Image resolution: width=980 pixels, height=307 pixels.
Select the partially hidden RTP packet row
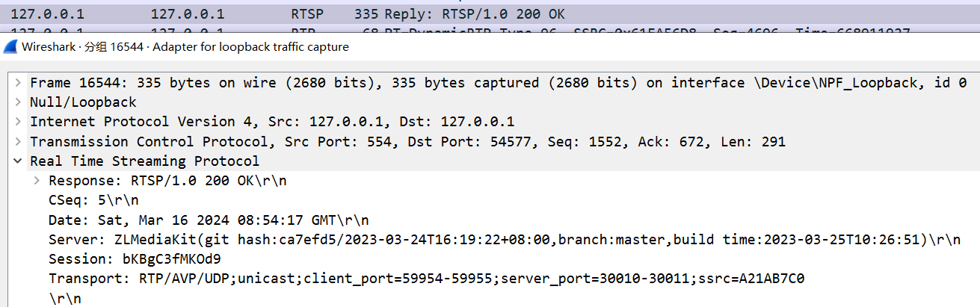[490, 30]
